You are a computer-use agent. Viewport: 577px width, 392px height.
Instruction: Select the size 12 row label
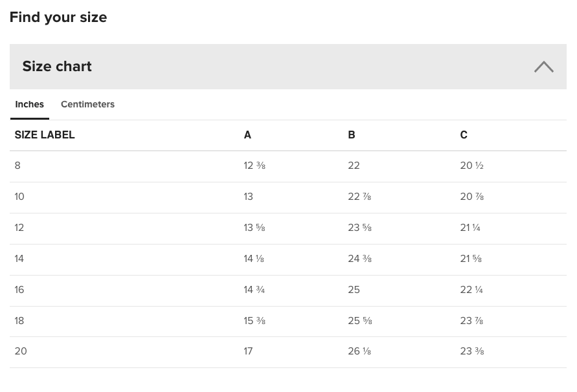click(x=19, y=228)
